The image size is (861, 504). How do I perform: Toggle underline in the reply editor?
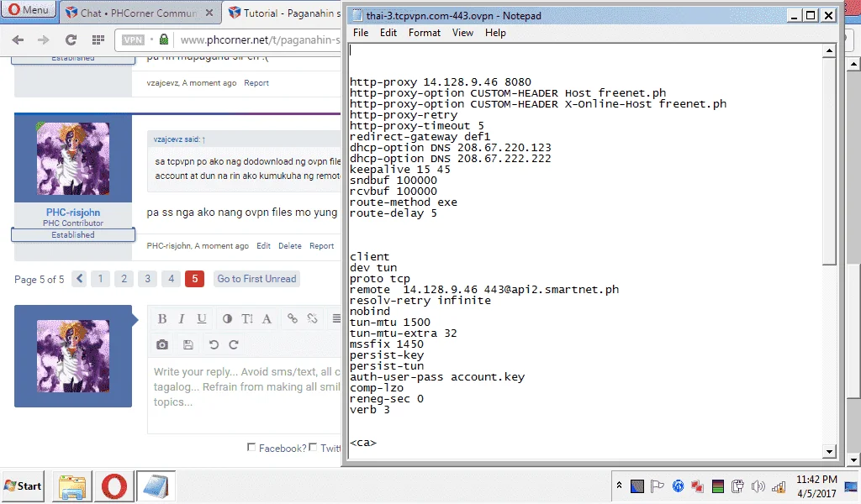click(x=202, y=318)
